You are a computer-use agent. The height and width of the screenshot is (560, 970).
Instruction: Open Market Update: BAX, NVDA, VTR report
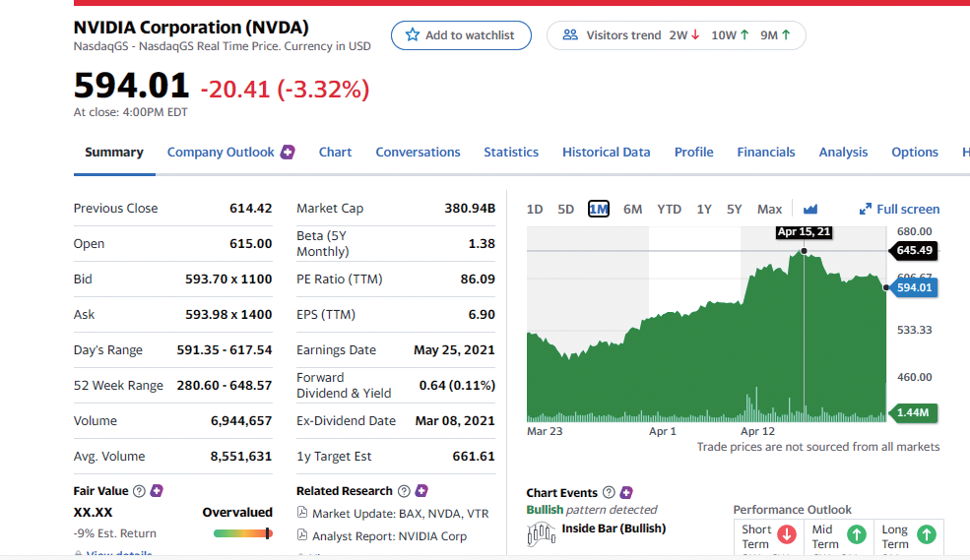[x=400, y=513]
